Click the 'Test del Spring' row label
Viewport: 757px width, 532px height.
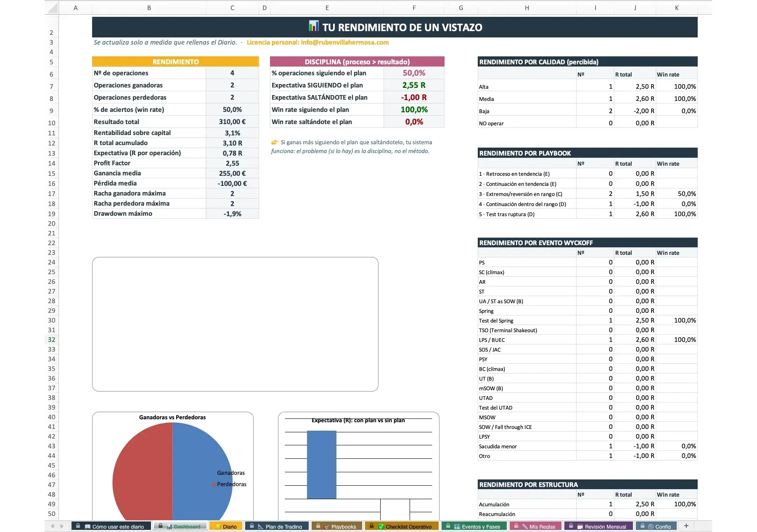pos(496,320)
